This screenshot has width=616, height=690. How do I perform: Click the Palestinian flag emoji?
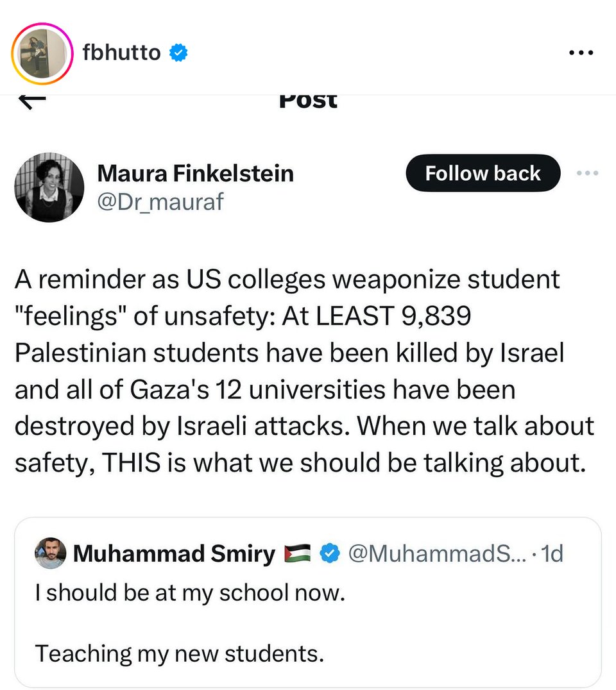pos(298,552)
